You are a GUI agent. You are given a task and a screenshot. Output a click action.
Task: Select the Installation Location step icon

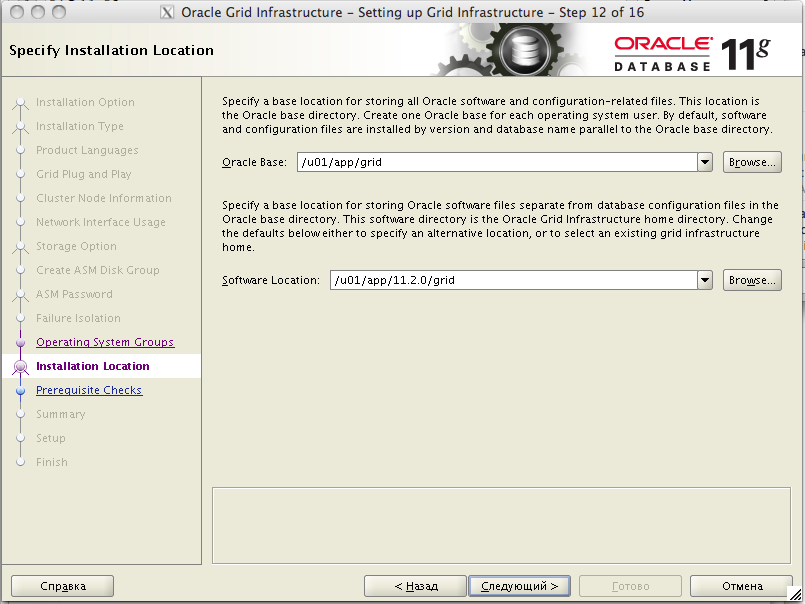(x=20, y=367)
